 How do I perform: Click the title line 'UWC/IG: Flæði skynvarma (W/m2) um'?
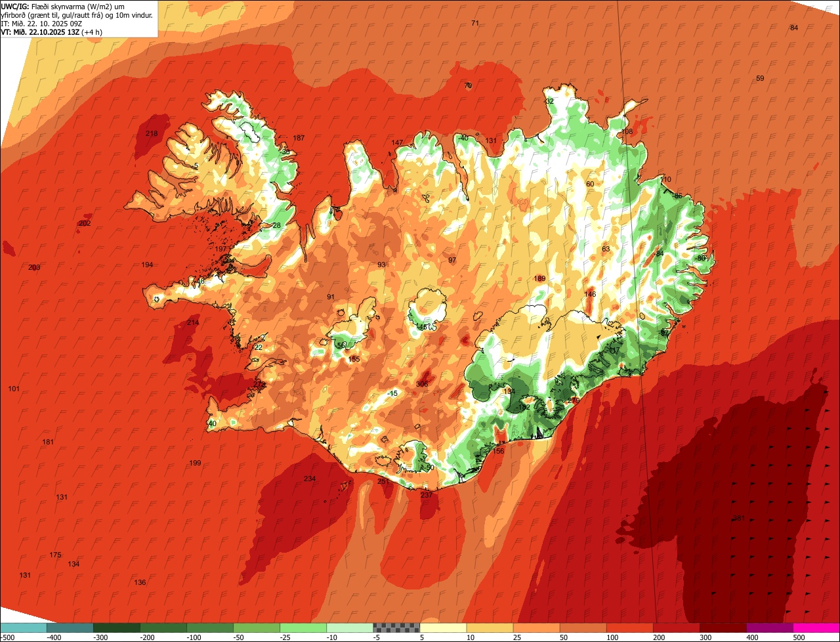[63, 6]
